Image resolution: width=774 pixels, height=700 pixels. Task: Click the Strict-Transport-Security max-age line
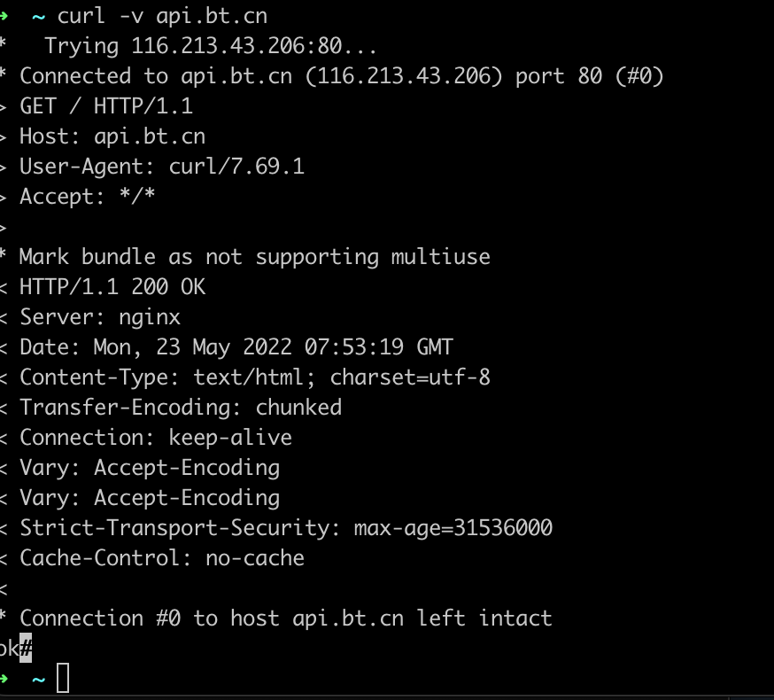point(286,528)
